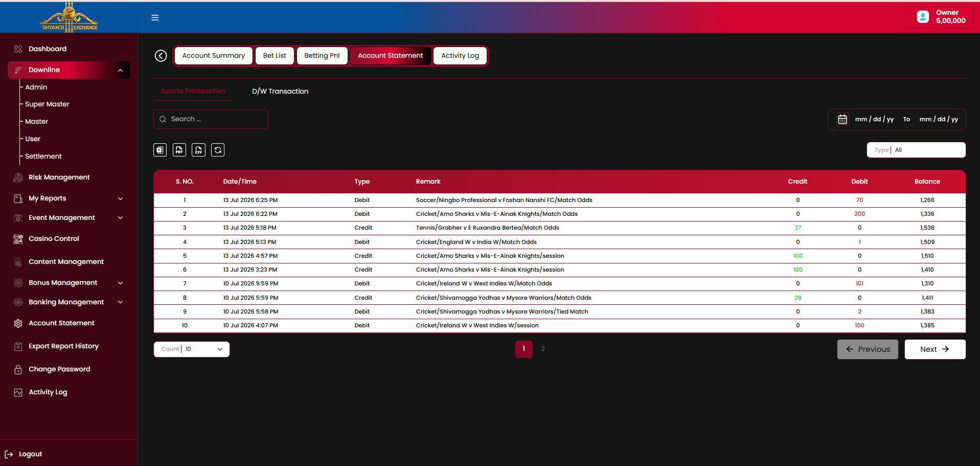Viewport: 980px width, 466px height.
Task: Open the top Activity Log tab
Action: pyautogui.click(x=460, y=56)
